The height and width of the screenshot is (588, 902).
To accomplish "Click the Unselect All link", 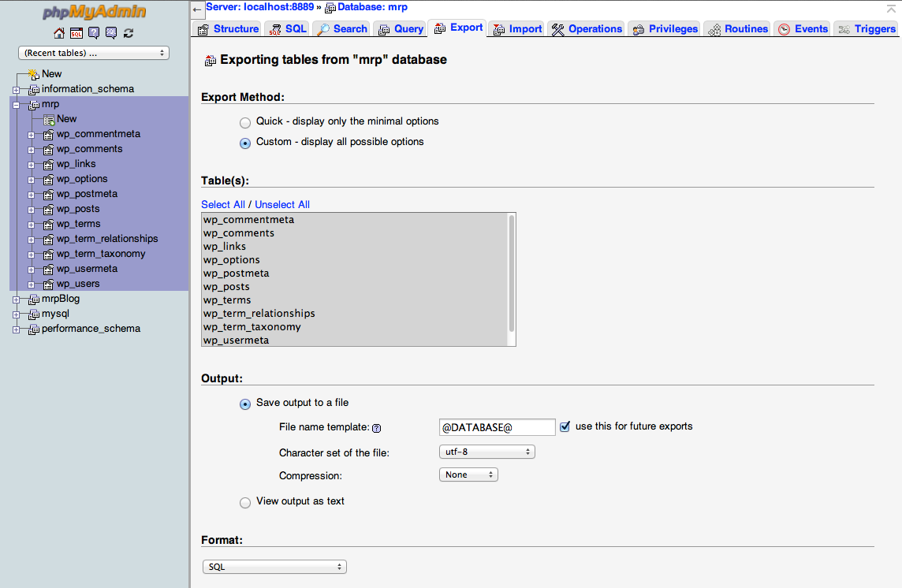I will [x=281, y=204].
